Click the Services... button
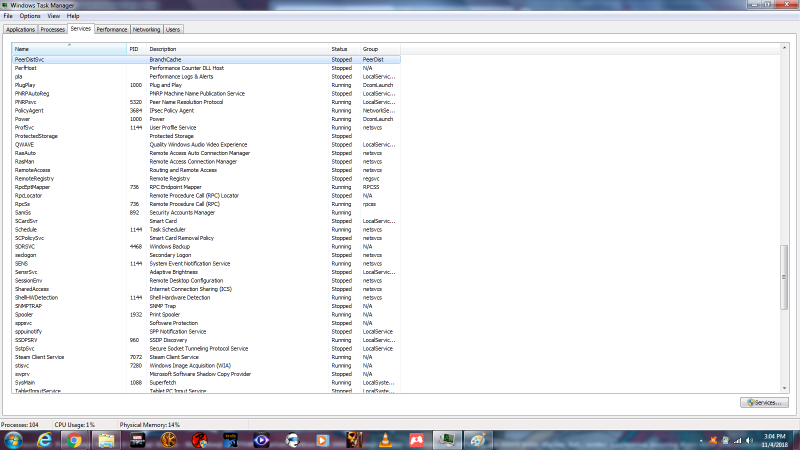The height and width of the screenshot is (450, 800). (x=764, y=403)
